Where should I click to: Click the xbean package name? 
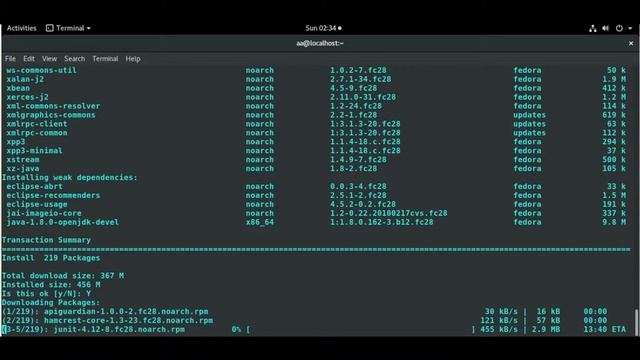pos(18,88)
